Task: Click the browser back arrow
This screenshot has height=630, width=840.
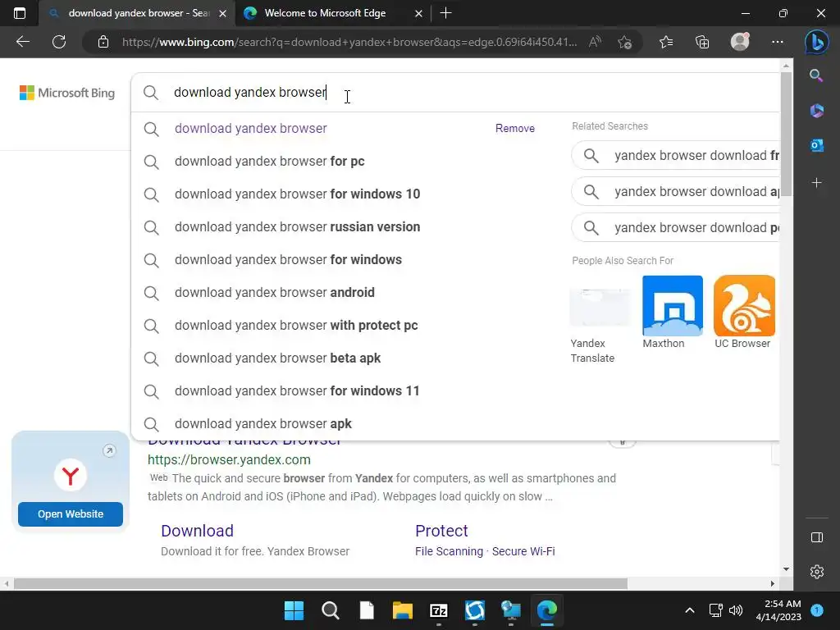Action: pos(22,42)
